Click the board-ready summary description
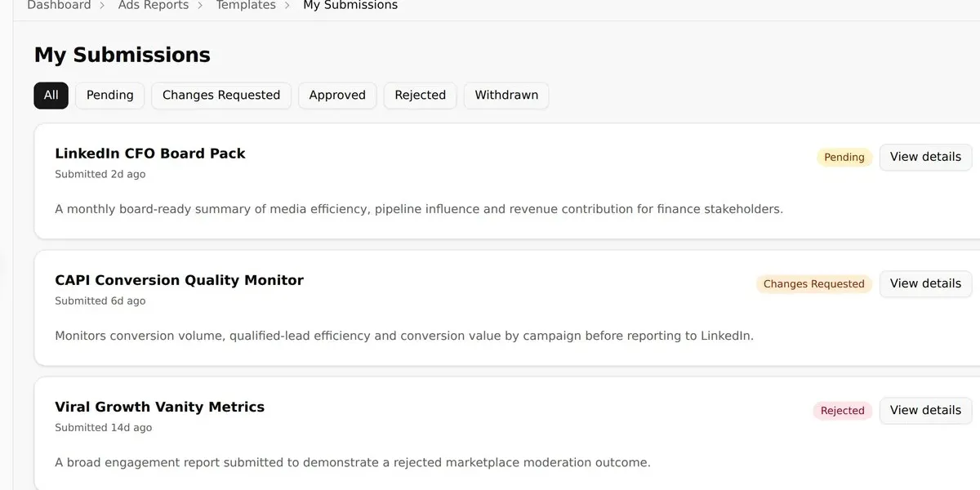The height and width of the screenshot is (490, 980). [x=419, y=209]
